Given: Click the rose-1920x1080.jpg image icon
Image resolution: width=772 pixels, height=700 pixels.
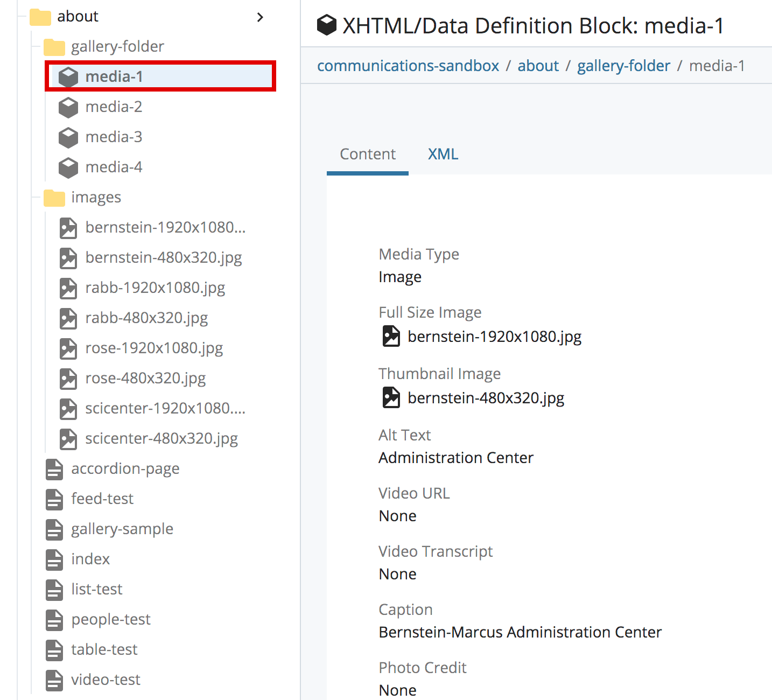Looking at the screenshot, I should pos(68,348).
